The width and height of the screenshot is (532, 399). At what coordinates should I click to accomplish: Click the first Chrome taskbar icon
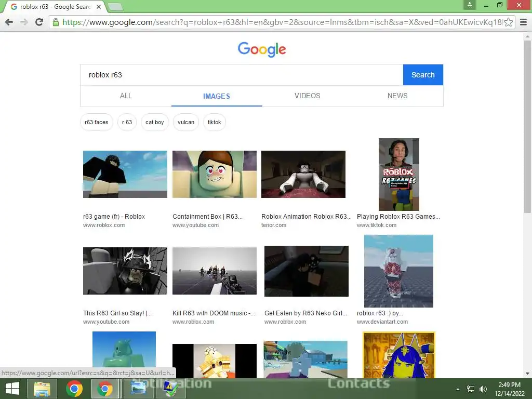(74, 389)
